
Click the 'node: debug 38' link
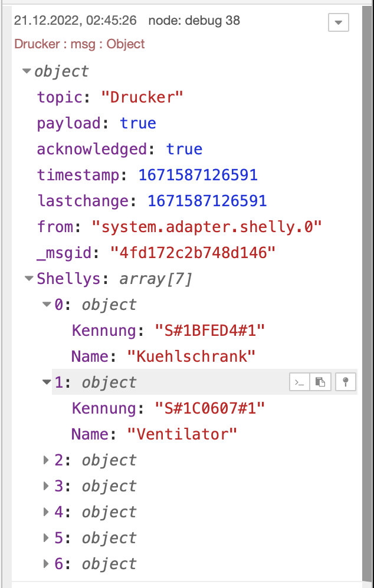[x=194, y=21]
